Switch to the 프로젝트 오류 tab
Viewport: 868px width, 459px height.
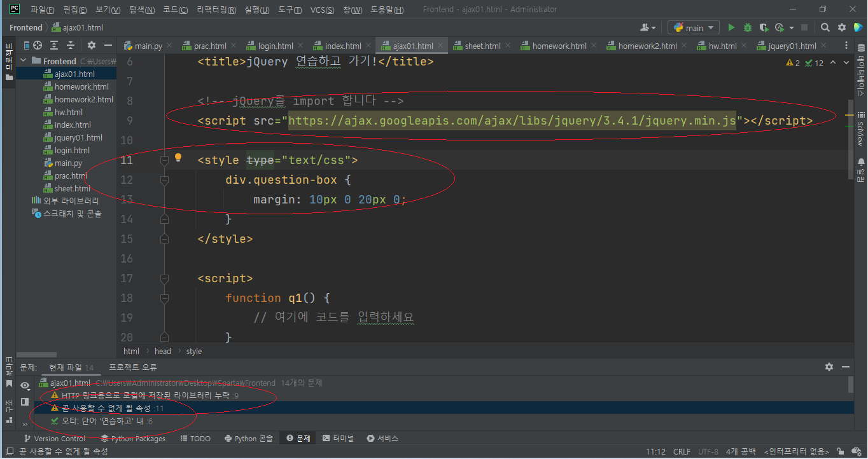click(x=133, y=367)
